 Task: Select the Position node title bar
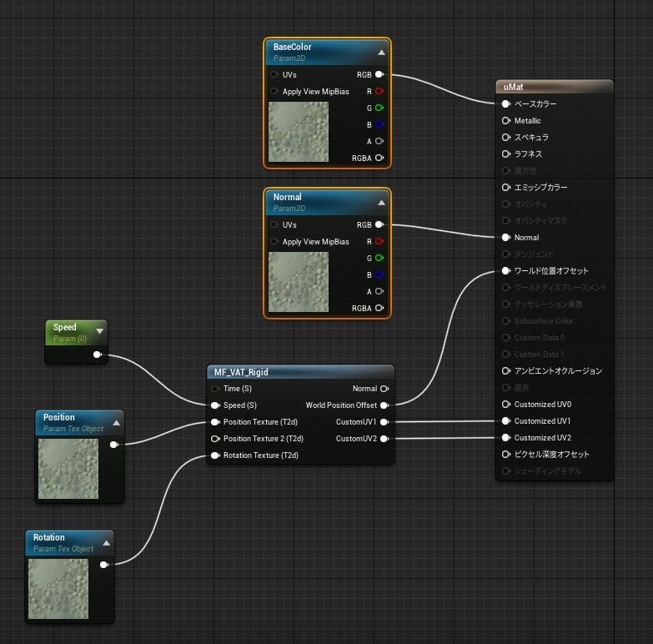[79, 423]
